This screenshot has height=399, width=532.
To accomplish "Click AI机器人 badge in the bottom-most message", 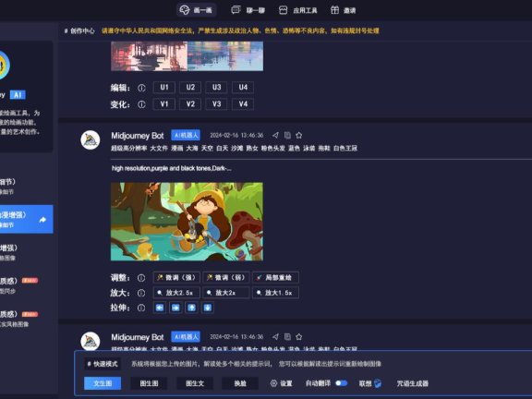I will point(186,336).
